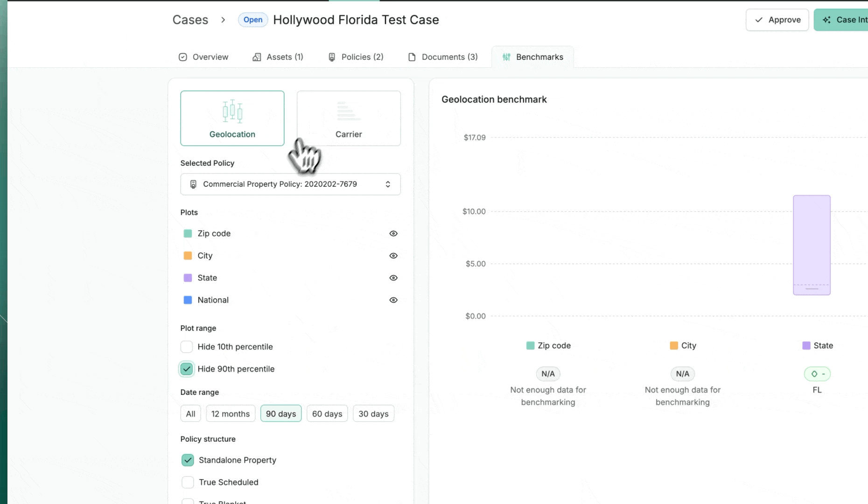Image resolution: width=868 pixels, height=504 pixels.
Task: Navigate back to Cases breadcrumb
Action: pos(190,20)
